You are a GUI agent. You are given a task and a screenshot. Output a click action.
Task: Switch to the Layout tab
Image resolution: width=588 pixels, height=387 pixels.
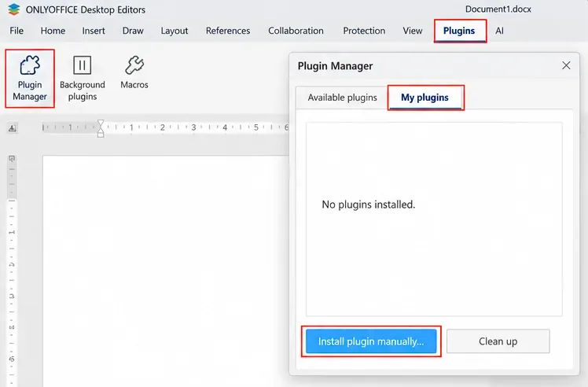[175, 31]
